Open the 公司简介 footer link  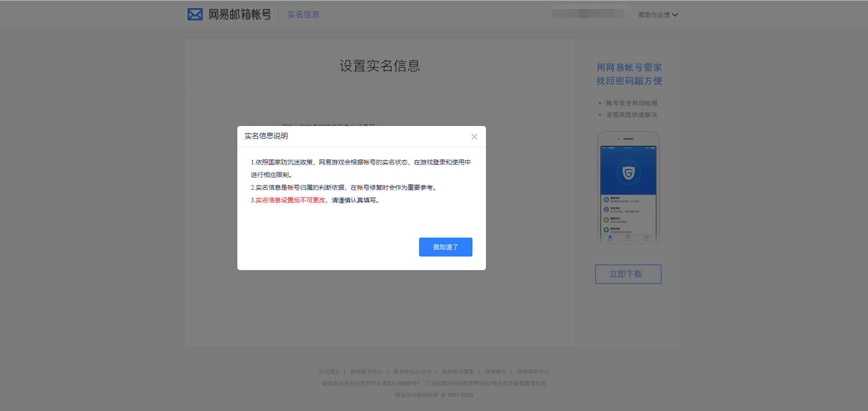tap(330, 371)
